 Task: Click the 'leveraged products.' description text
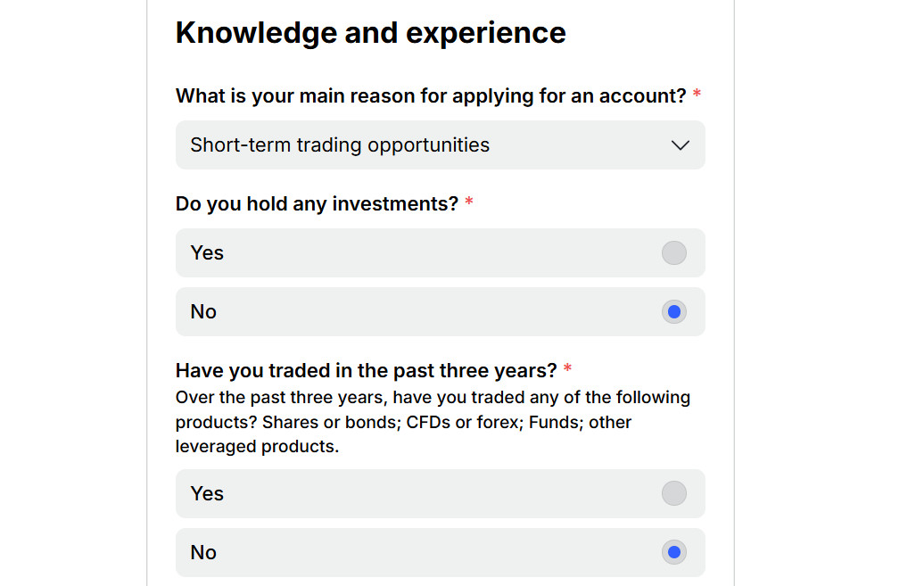tap(257, 447)
